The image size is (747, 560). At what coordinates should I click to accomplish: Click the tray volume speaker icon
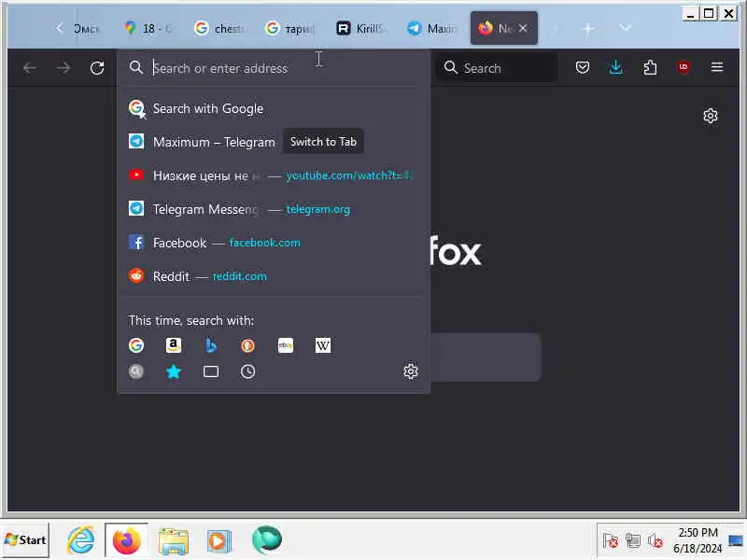(x=655, y=540)
